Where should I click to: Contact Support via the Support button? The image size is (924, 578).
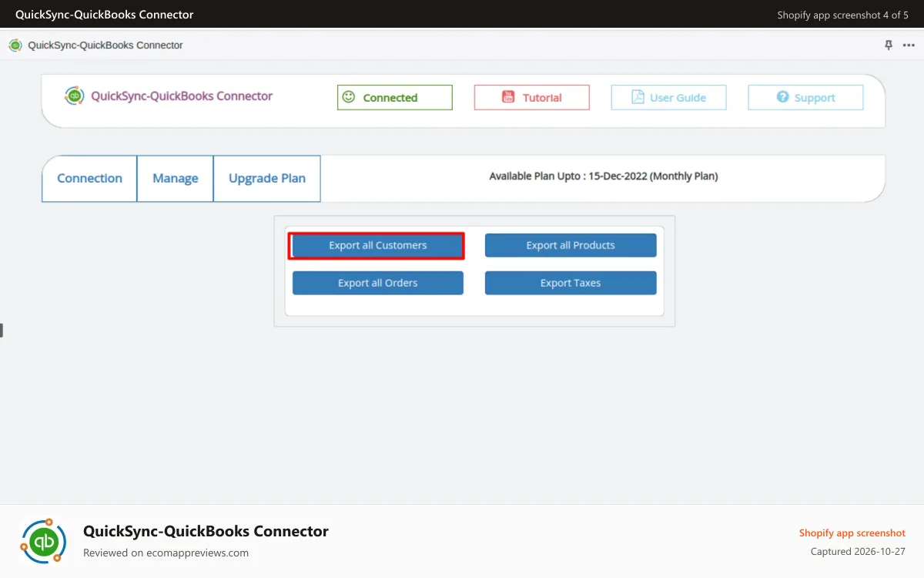coord(806,97)
